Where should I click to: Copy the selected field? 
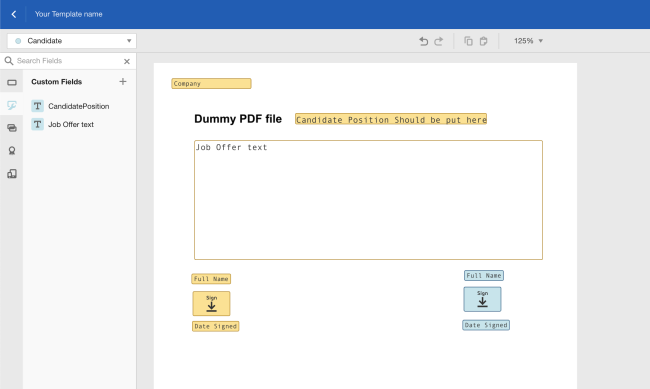[x=468, y=41]
